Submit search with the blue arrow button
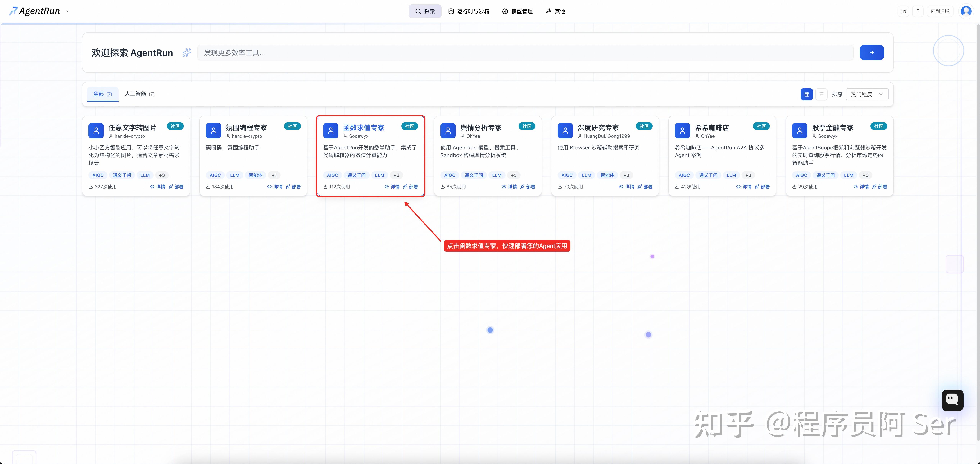The height and width of the screenshot is (464, 980). [872, 52]
